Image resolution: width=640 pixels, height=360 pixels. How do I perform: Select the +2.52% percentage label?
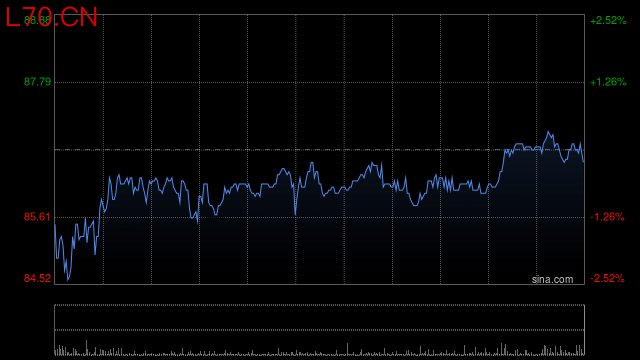point(608,20)
